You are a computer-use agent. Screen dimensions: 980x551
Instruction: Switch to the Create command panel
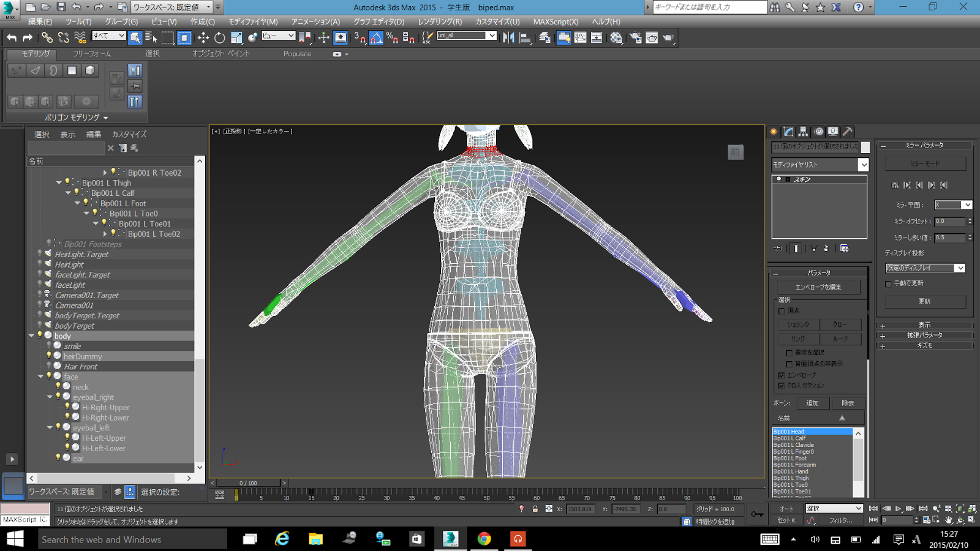[774, 132]
